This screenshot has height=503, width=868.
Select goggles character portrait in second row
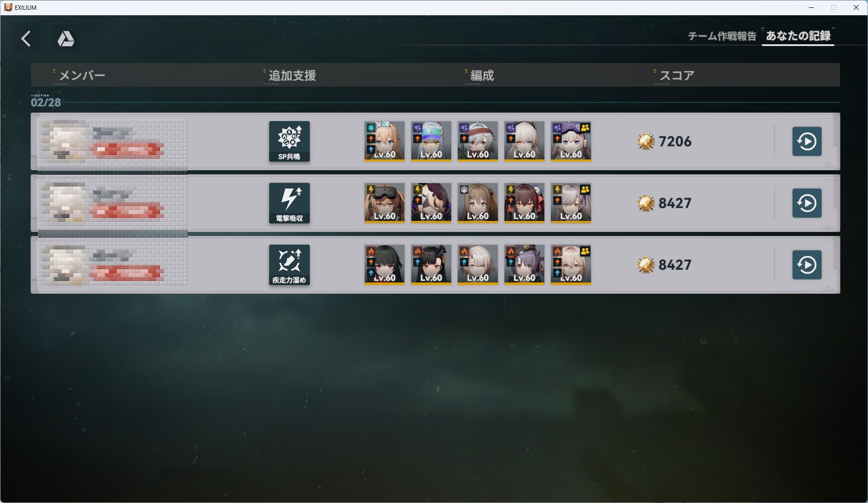click(384, 203)
